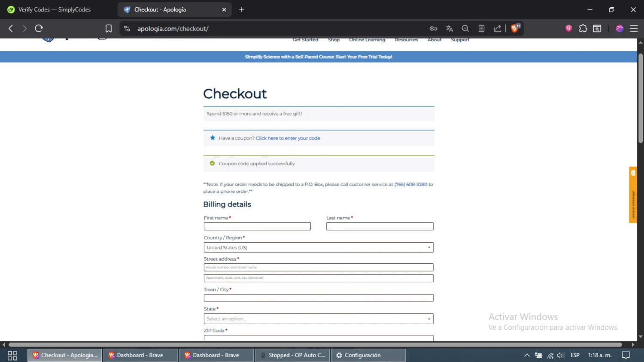The image size is (644, 362).
Task: Open About menu
Action: (434, 40)
